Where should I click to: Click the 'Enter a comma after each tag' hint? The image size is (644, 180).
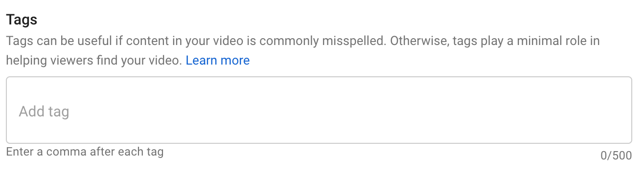85,152
